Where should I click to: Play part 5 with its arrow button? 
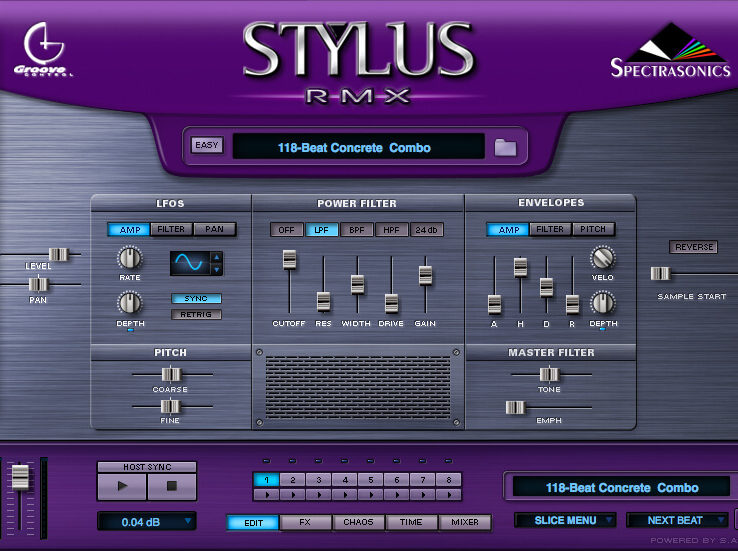[x=371, y=495]
